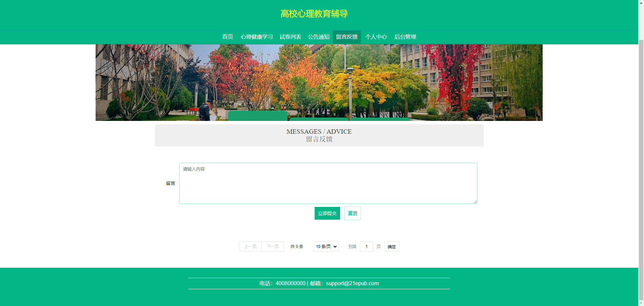Click the 共 0 条 total count text
The height and width of the screenshot is (306, 644).
tap(297, 247)
